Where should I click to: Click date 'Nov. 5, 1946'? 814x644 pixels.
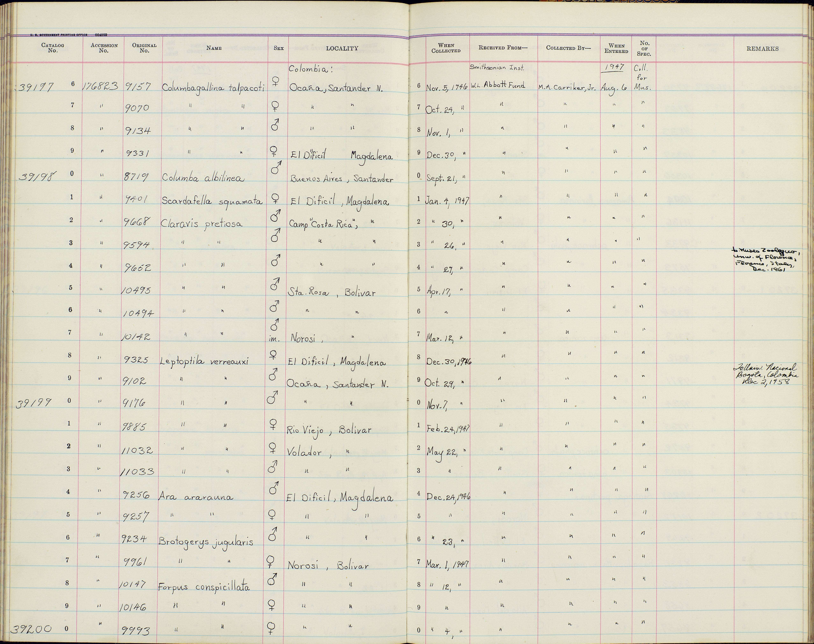447,87
